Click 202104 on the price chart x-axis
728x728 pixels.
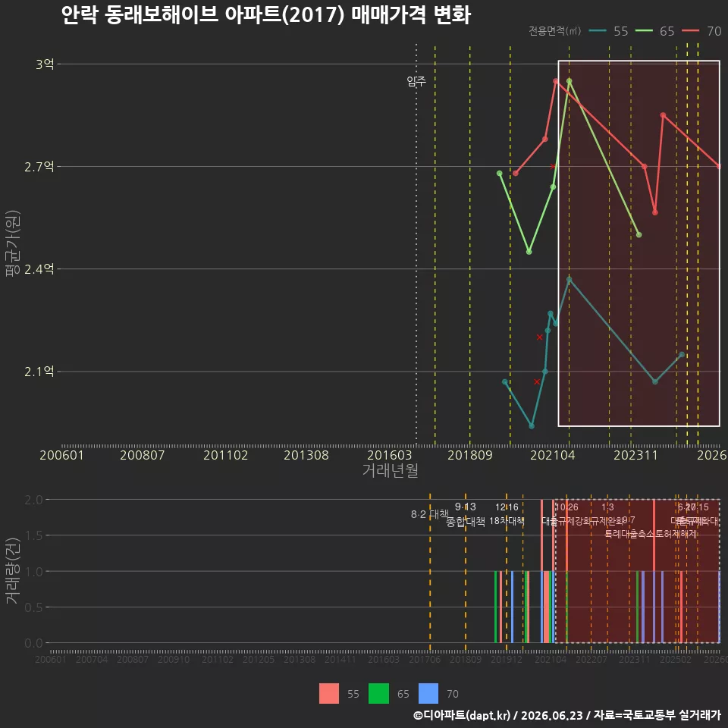coord(553,455)
